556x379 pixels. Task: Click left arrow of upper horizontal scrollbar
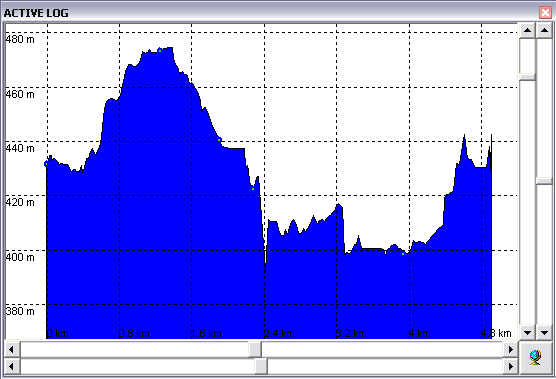(x=11, y=350)
